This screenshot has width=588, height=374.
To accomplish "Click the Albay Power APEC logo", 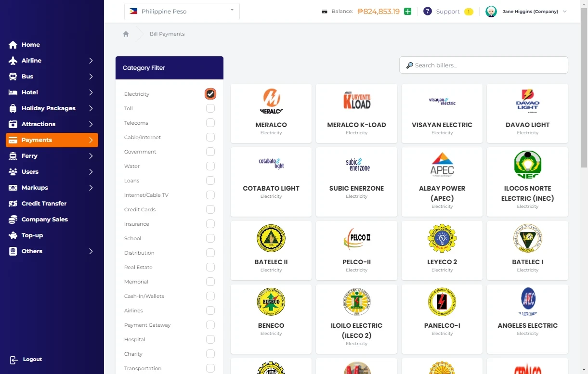I will (442, 165).
